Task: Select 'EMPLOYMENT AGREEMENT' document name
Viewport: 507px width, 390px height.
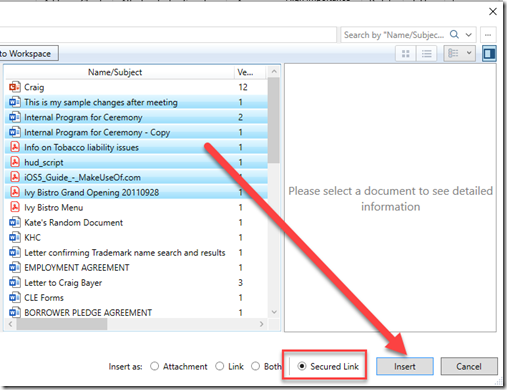Action: tap(77, 268)
